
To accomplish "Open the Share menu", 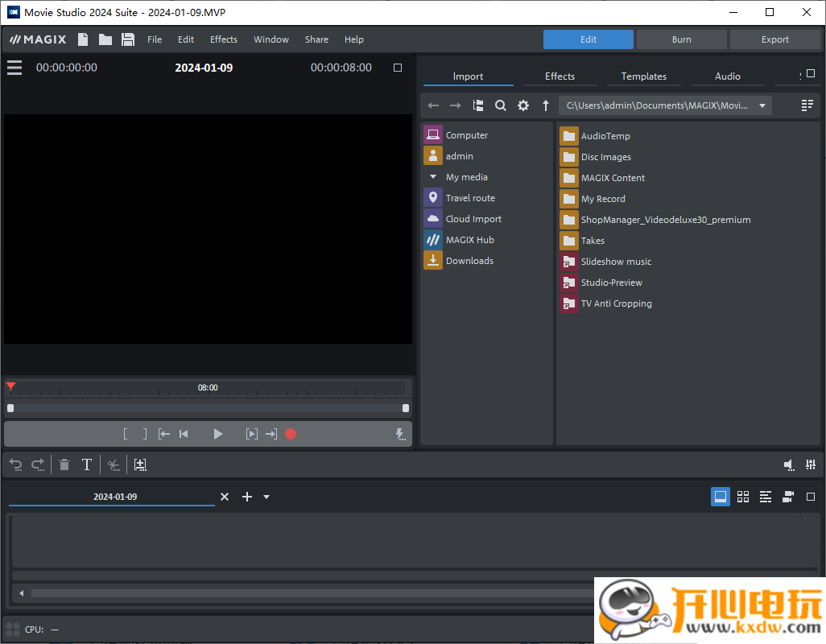I will click(x=316, y=39).
